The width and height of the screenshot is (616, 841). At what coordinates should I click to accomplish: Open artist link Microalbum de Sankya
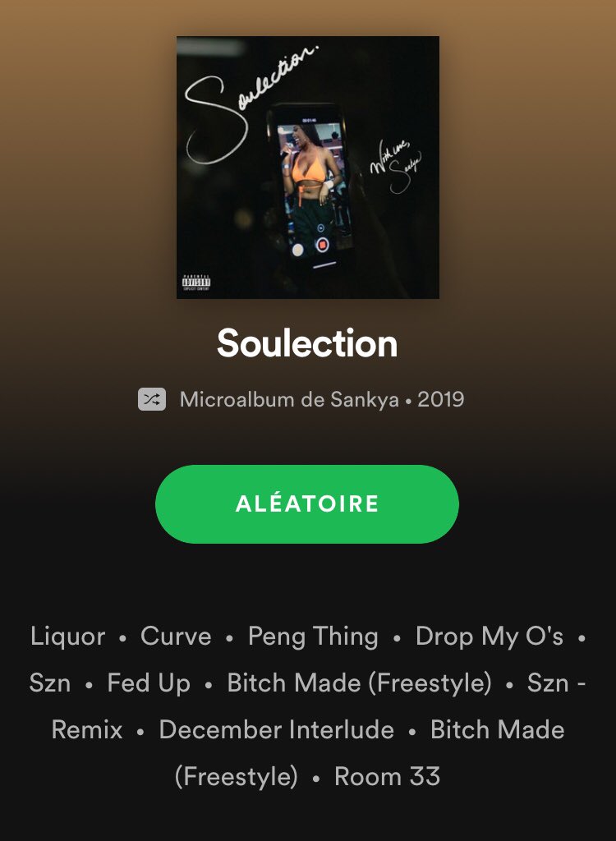pos(289,400)
